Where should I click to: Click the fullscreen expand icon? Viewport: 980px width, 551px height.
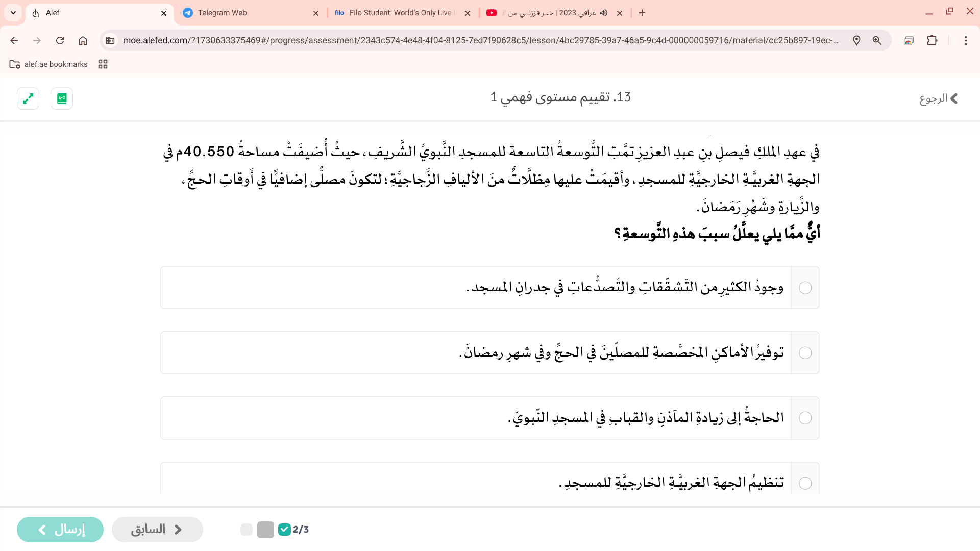click(x=28, y=98)
